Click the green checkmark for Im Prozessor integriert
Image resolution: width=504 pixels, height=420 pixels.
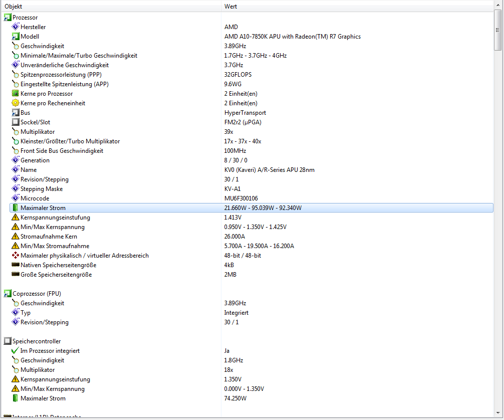point(15,350)
